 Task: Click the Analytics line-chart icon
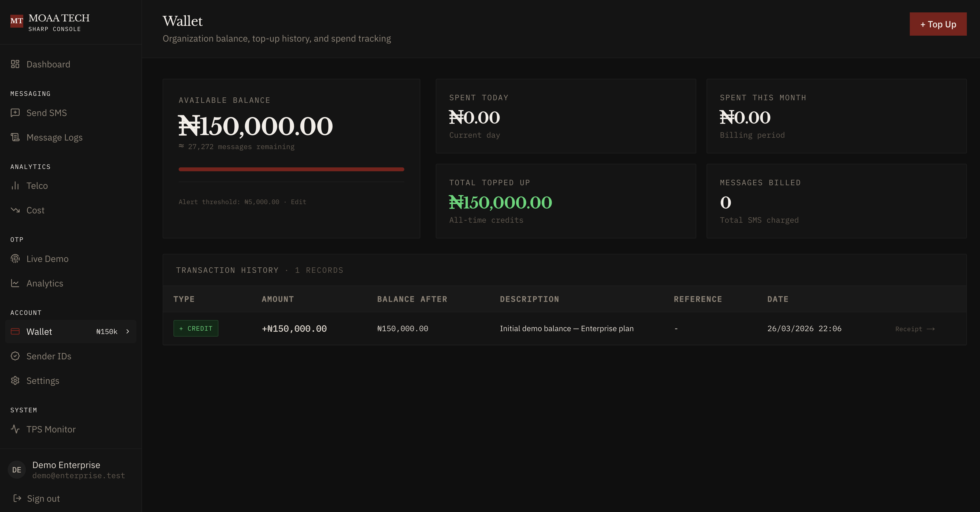15,283
